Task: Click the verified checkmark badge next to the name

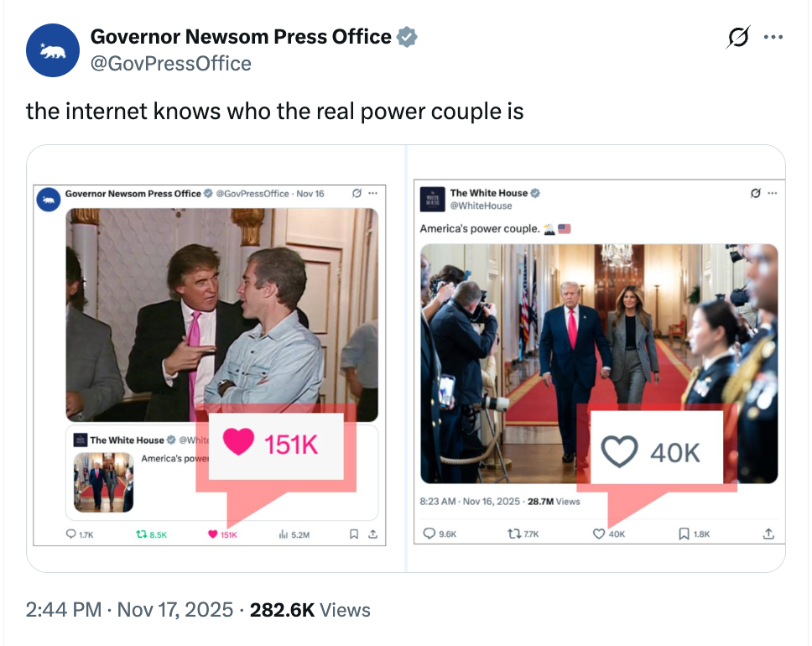Action: click(x=408, y=36)
